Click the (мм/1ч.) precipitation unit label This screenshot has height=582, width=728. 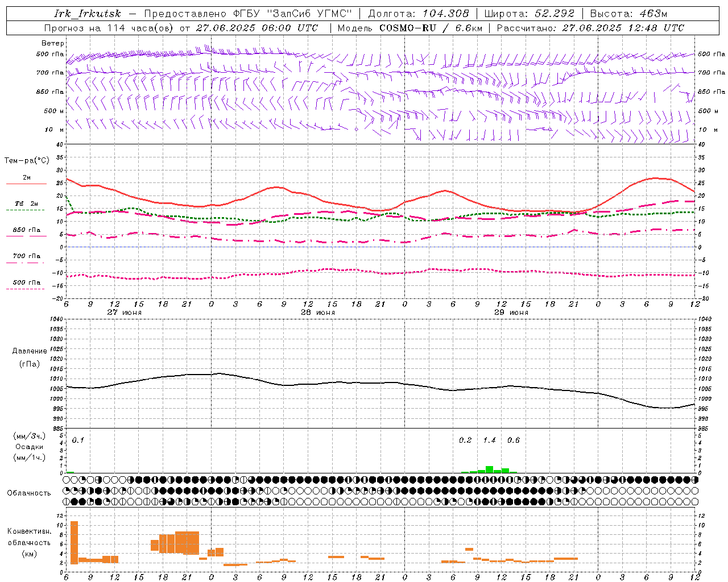[x=30, y=458]
